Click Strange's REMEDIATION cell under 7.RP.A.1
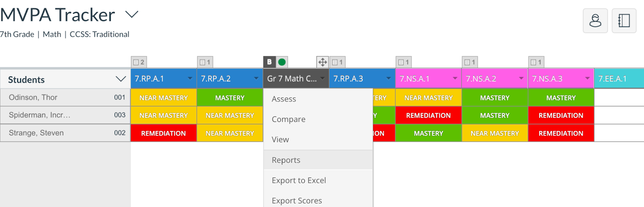Image resolution: width=644 pixels, height=207 pixels. tap(163, 133)
